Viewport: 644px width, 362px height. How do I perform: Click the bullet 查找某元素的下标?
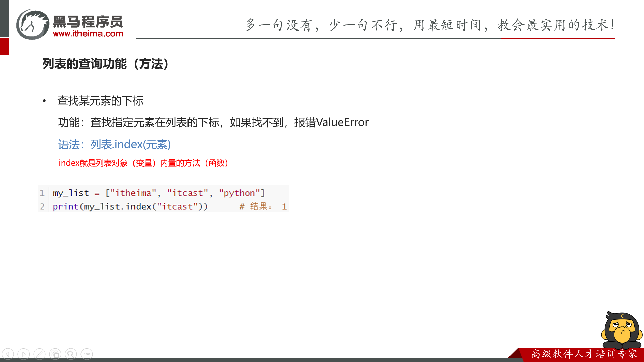(100, 101)
